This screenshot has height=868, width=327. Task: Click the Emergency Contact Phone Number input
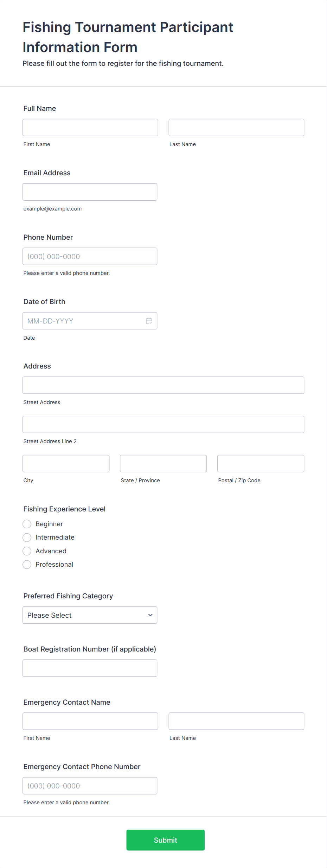(x=90, y=785)
